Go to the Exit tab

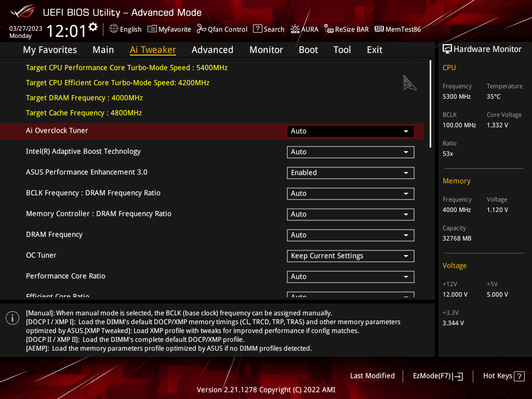(x=375, y=50)
